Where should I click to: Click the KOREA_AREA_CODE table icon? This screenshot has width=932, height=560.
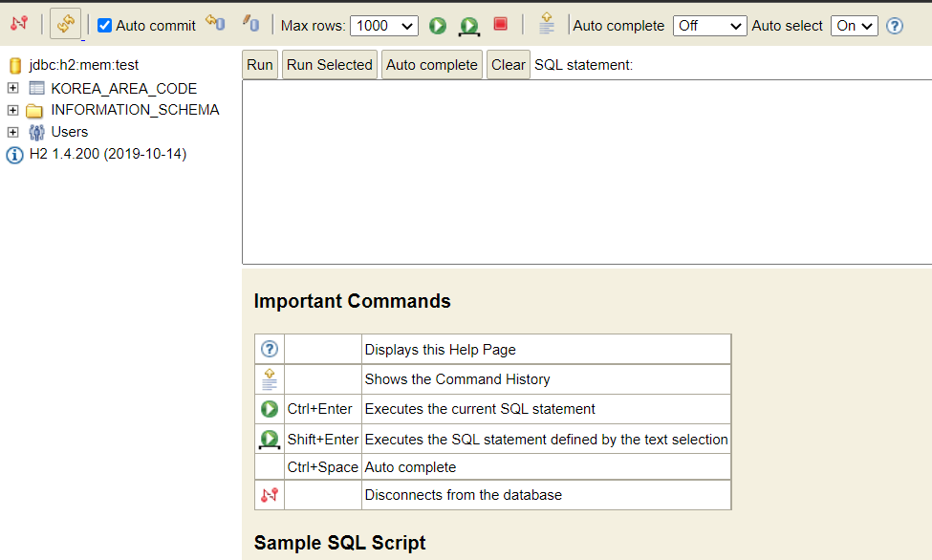(x=37, y=88)
